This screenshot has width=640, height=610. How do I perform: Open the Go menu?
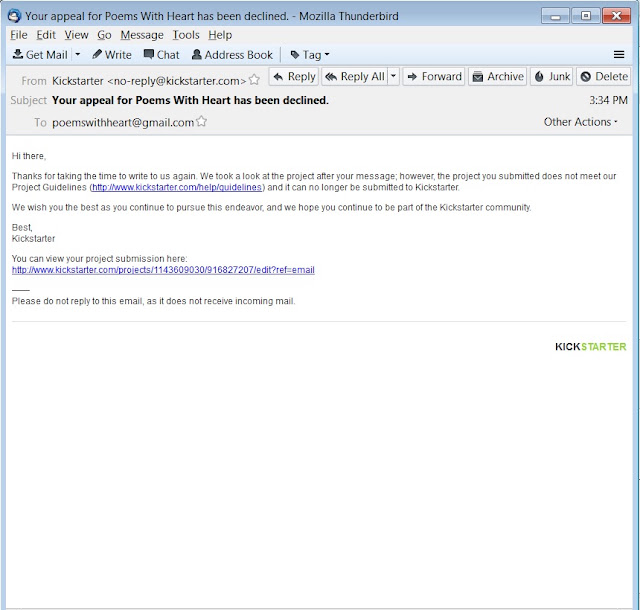(x=104, y=35)
